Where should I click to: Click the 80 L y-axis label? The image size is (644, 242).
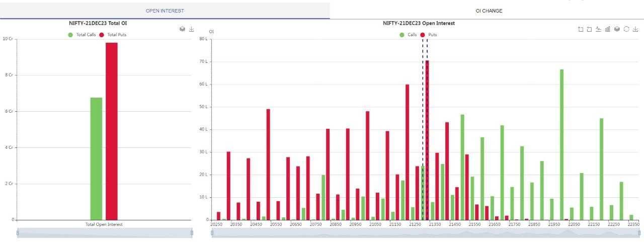coord(203,39)
